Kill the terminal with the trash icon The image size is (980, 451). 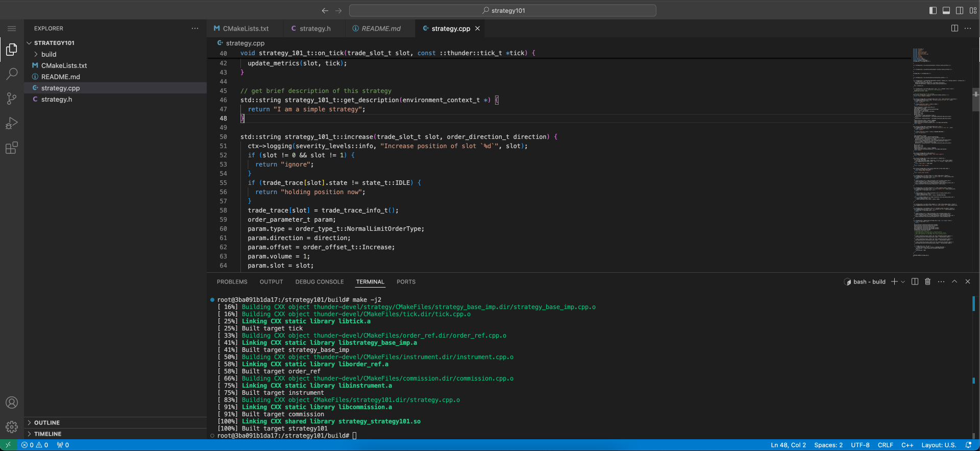click(928, 281)
